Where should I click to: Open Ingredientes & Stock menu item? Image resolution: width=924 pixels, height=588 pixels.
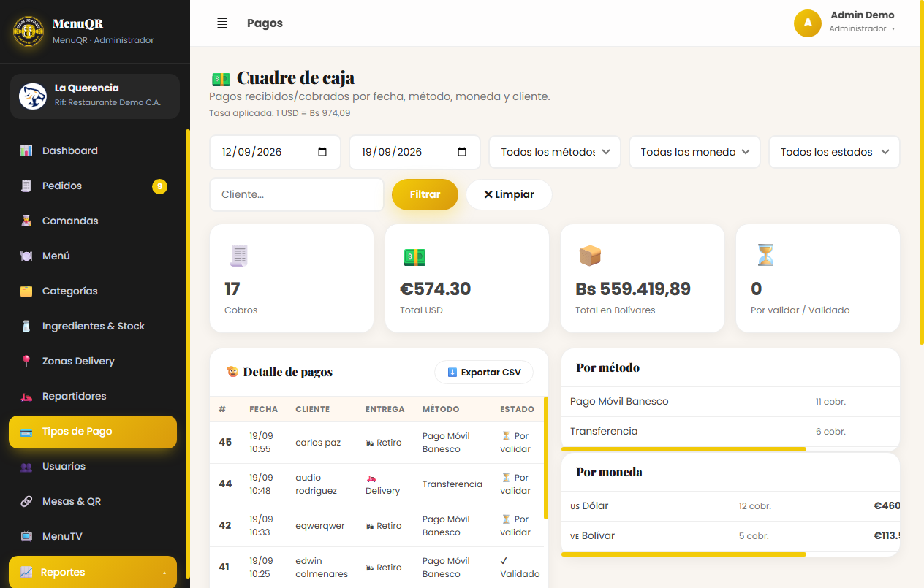tap(93, 326)
